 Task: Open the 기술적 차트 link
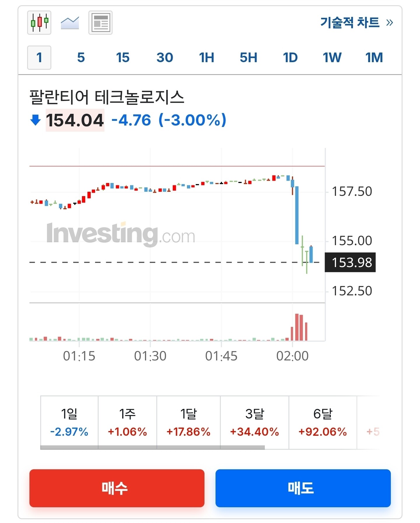(356, 22)
